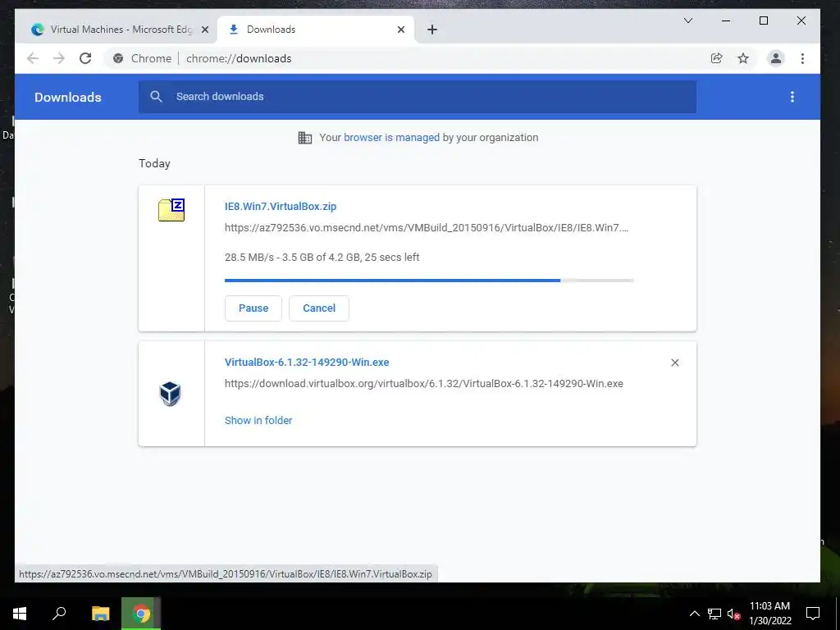Click the Today heading
The height and width of the screenshot is (630, 840).
154,163
